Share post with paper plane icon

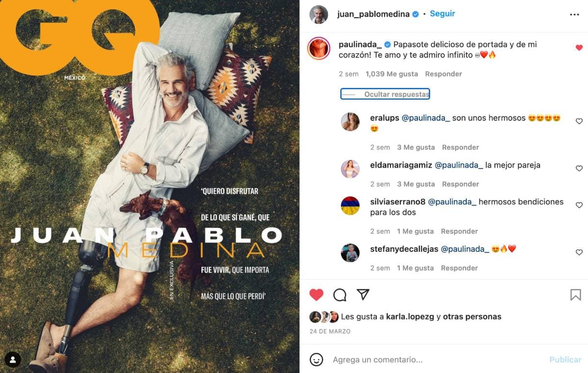(363, 294)
